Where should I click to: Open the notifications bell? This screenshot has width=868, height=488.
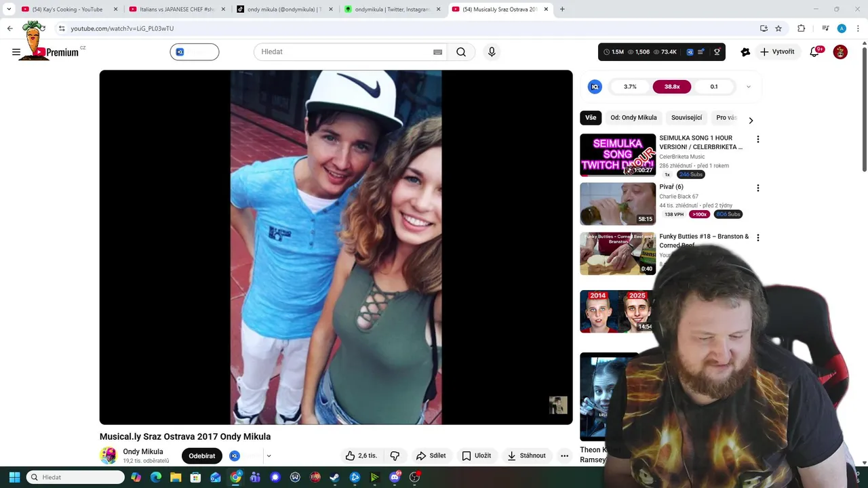(x=815, y=52)
